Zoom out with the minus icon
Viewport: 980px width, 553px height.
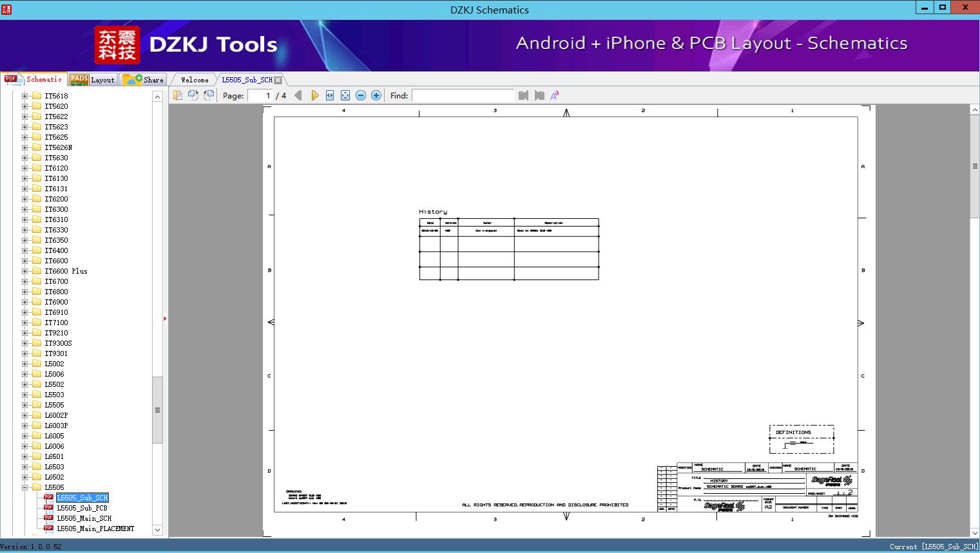(x=361, y=95)
